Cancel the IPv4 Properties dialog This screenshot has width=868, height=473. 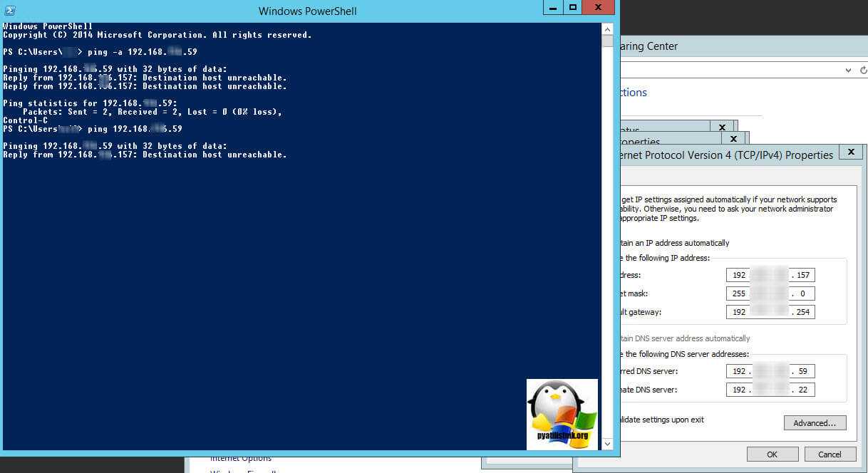(x=830, y=454)
